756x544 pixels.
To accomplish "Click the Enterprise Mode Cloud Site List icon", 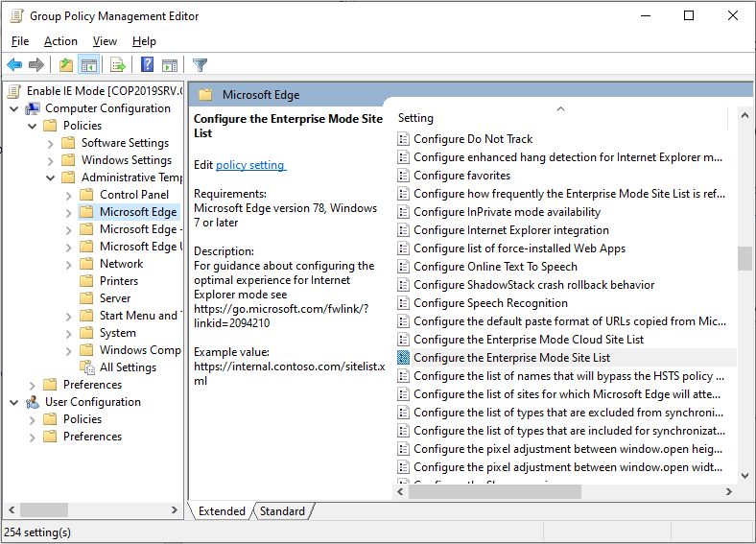I will [x=403, y=340].
